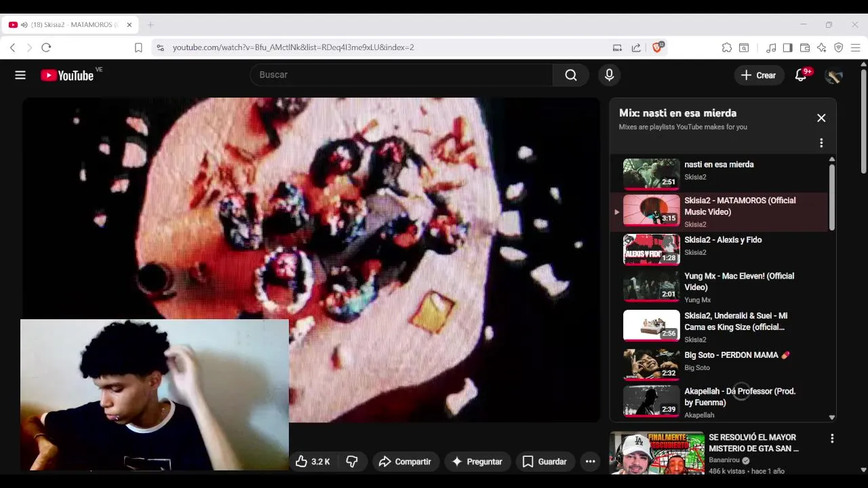
Task: Click 'SE RESOLVIÓ EL MAYOR MISTERIO' video title
Action: pos(753,443)
